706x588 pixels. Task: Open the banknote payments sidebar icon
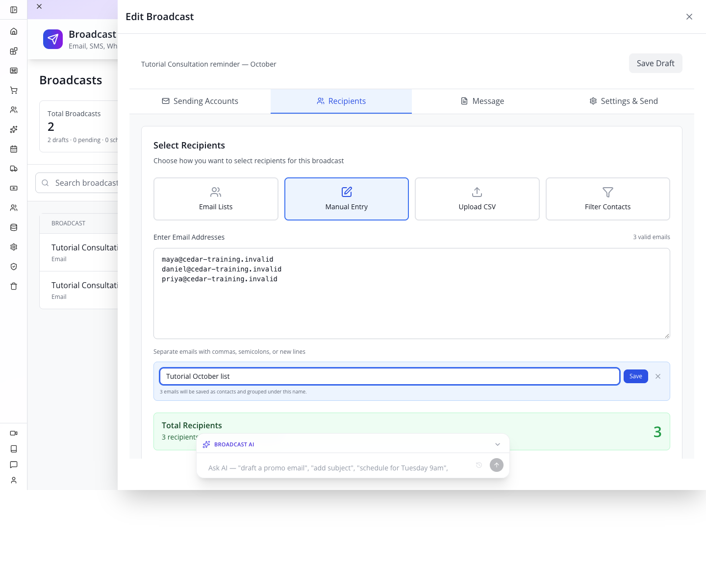pyautogui.click(x=14, y=188)
